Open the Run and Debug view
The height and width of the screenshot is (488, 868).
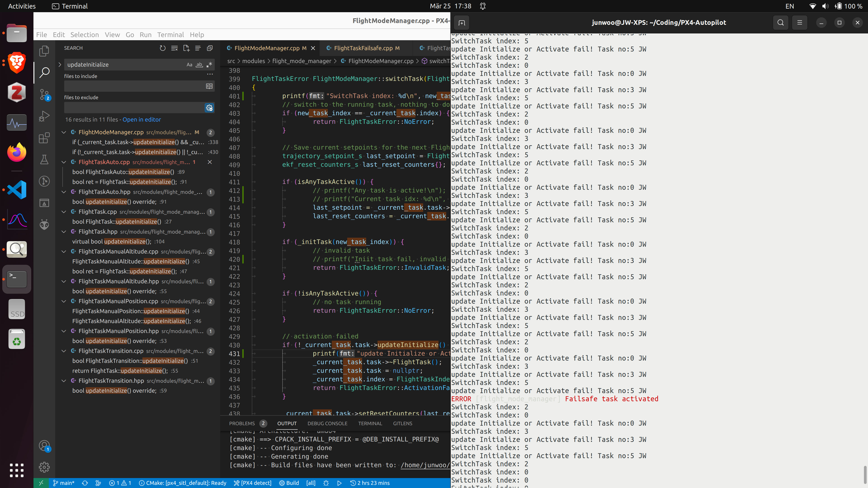click(44, 116)
